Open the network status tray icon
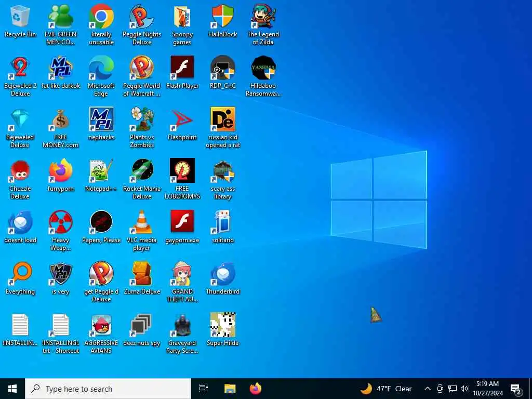Screen dimensions: 532x399 [x=453, y=389]
